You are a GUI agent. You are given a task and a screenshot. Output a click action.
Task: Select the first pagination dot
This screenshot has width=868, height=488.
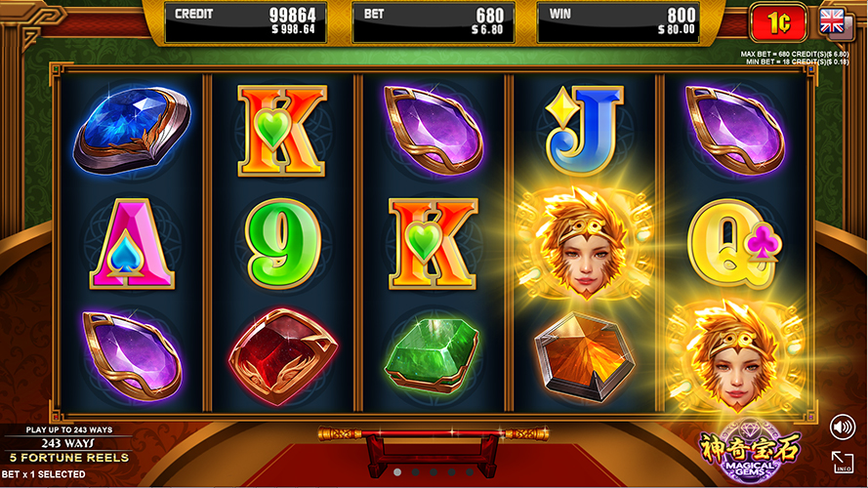click(x=397, y=472)
